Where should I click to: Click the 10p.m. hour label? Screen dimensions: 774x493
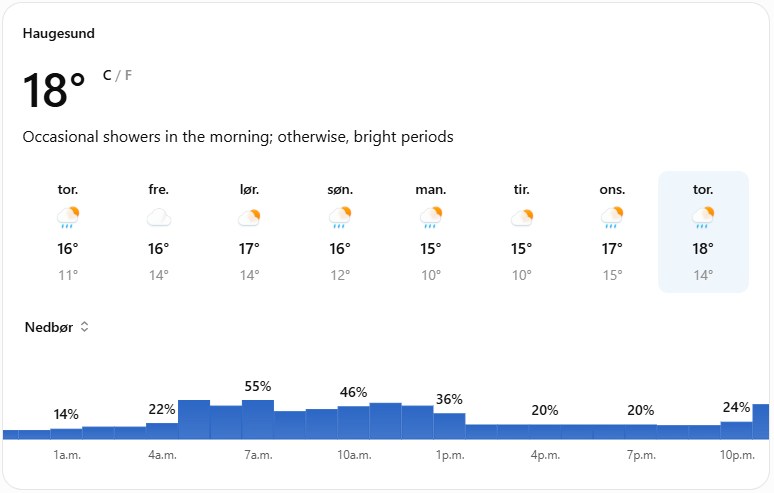tap(737, 455)
